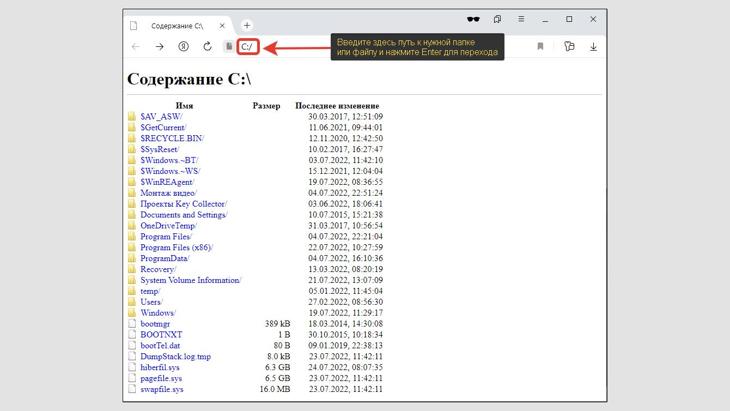Go forward with the forward arrow
This screenshot has width=730, height=411.
click(160, 47)
